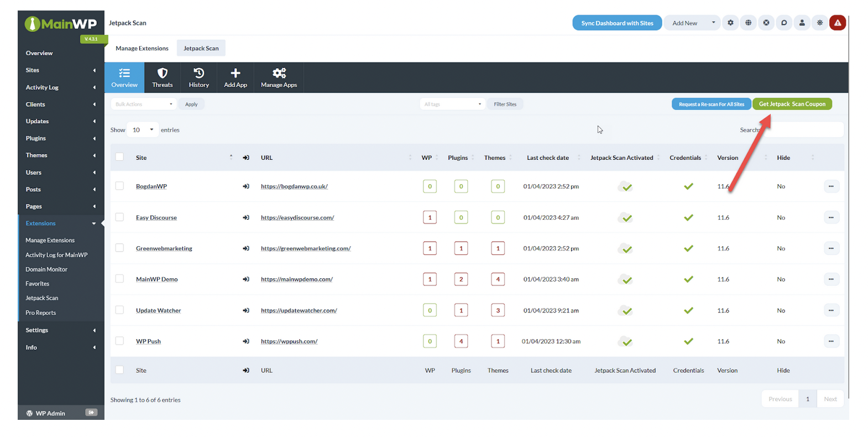Open the https://mainwpdemo.com/ link
Image resolution: width=868 pixels, height=437 pixels.
(297, 279)
